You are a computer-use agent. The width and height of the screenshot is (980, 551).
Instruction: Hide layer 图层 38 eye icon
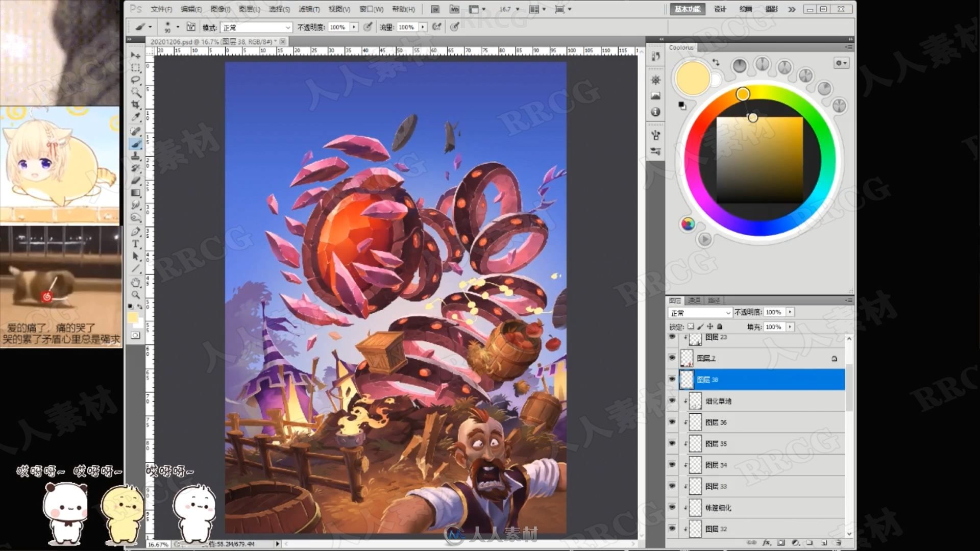[x=672, y=379]
